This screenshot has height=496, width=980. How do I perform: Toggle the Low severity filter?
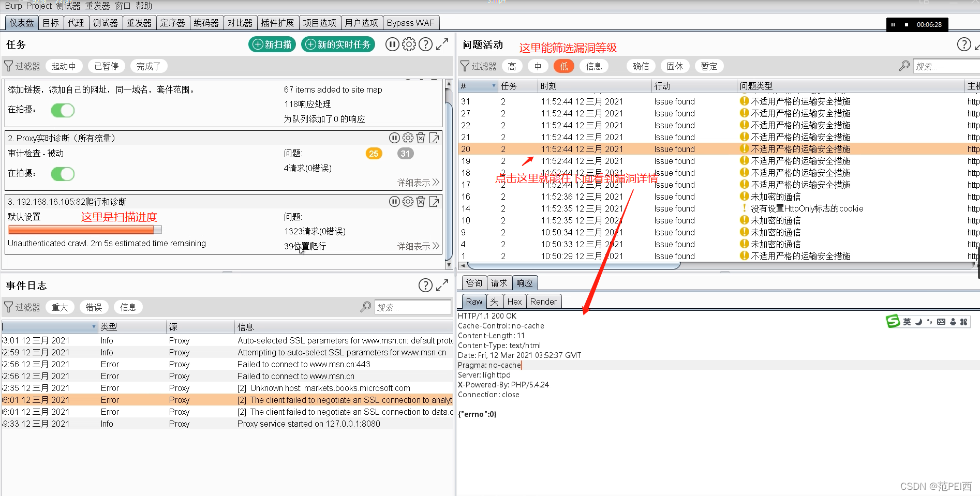(x=564, y=66)
